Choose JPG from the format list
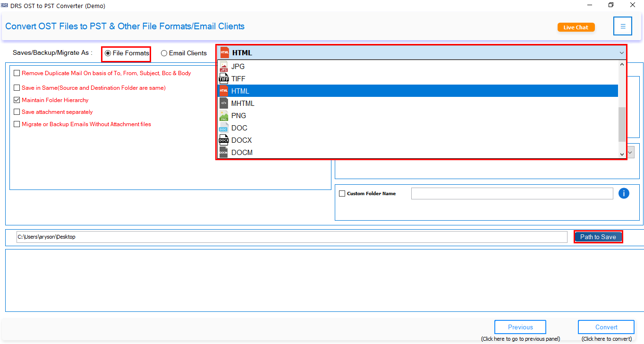644x344 pixels. click(418, 67)
